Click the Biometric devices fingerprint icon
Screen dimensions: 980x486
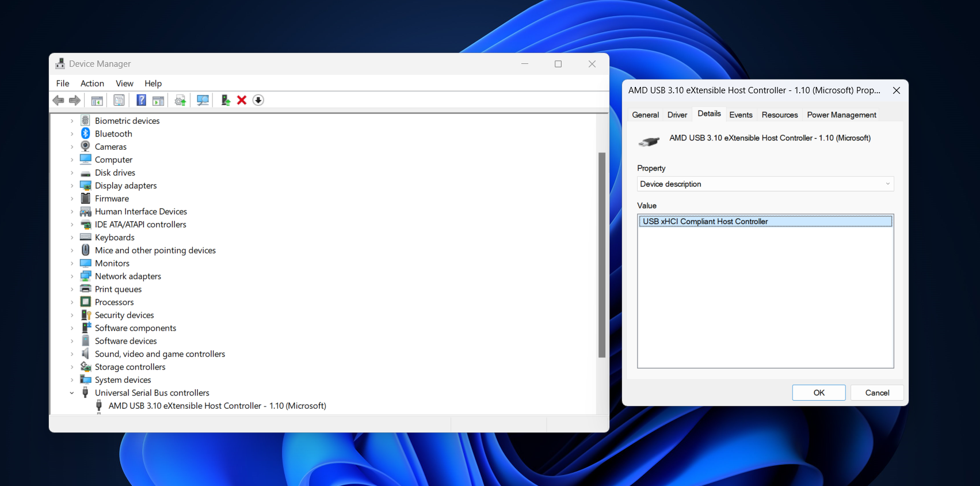[86, 120]
